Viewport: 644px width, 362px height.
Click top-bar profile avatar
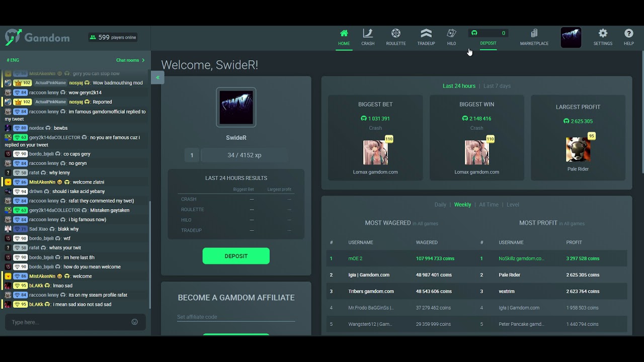click(x=571, y=37)
